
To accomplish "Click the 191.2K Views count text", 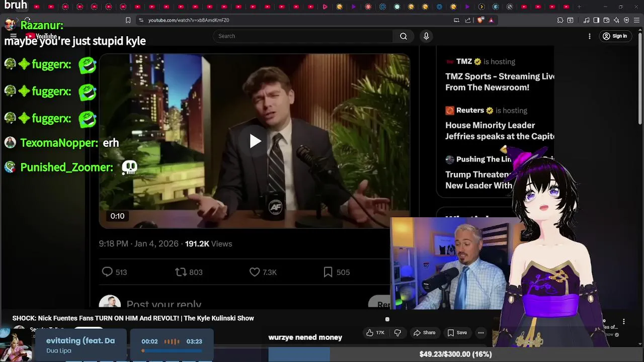I will click(208, 244).
